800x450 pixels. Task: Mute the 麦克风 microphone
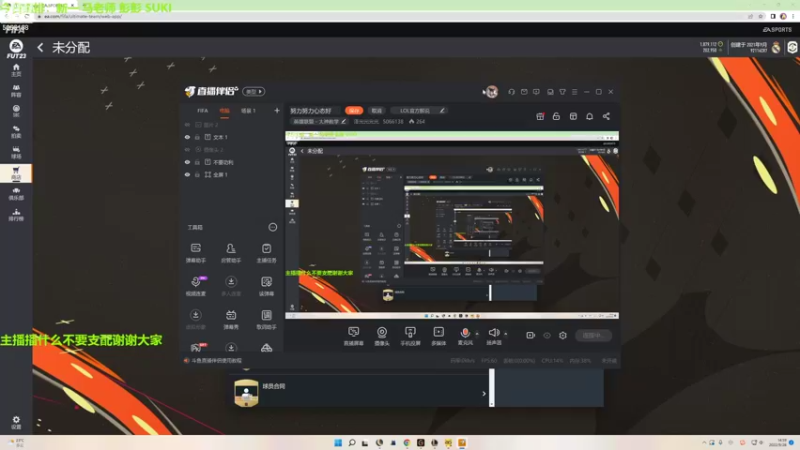tap(465, 333)
